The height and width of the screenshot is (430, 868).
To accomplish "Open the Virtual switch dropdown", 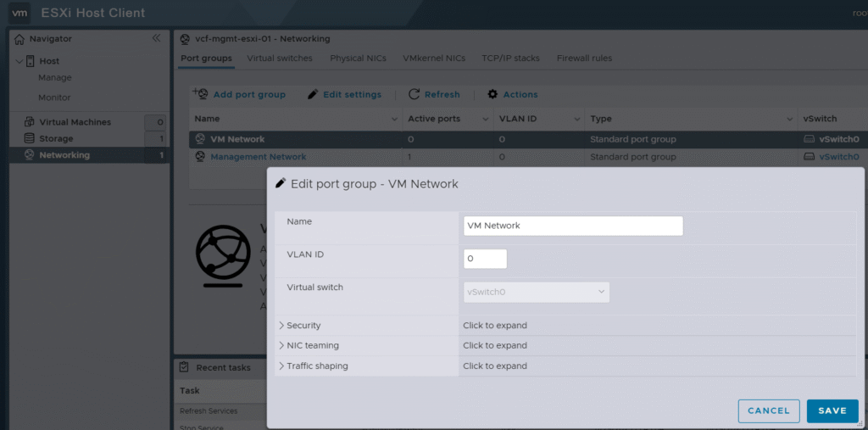I will 536,292.
